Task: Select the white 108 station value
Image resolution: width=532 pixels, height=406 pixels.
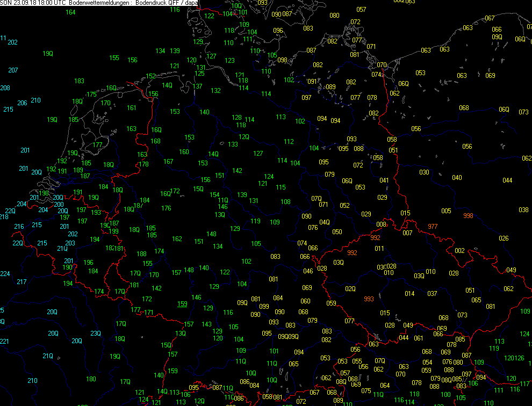Action: pyautogui.click(x=285, y=202)
